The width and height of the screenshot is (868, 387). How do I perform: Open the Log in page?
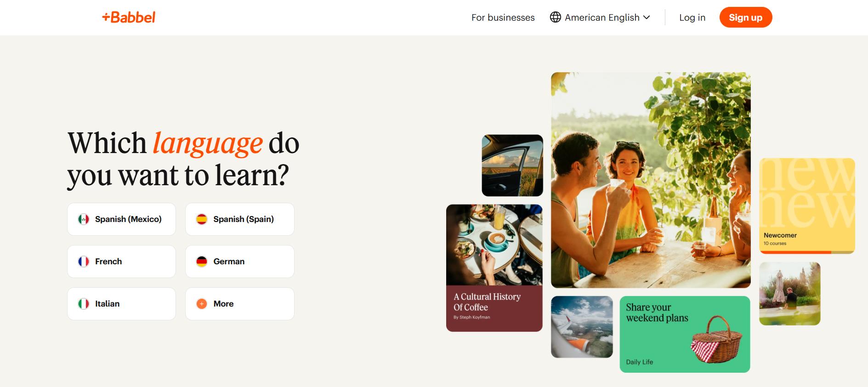pos(692,17)
